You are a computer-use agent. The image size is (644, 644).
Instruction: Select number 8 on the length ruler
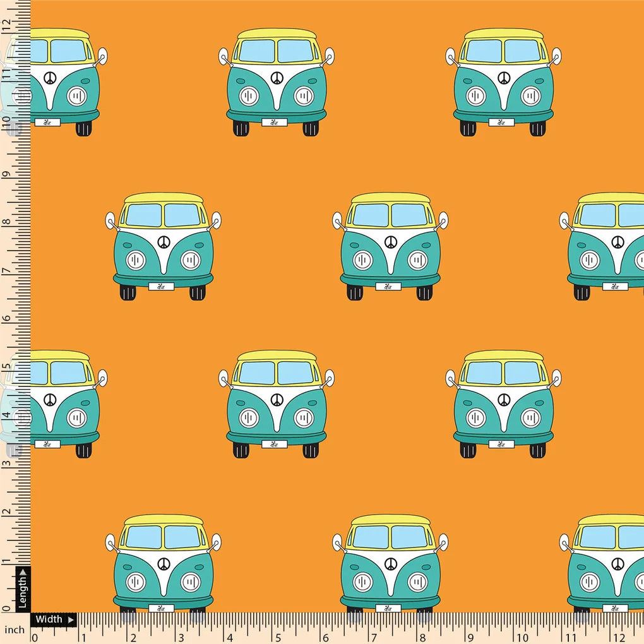pos(6,222)
